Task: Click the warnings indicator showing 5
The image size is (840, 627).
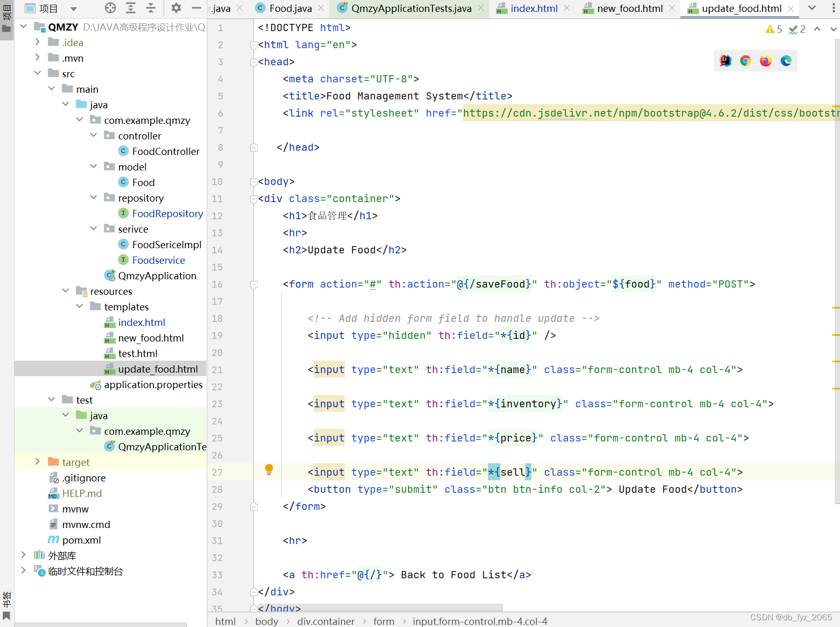Action: click(774, 30)
